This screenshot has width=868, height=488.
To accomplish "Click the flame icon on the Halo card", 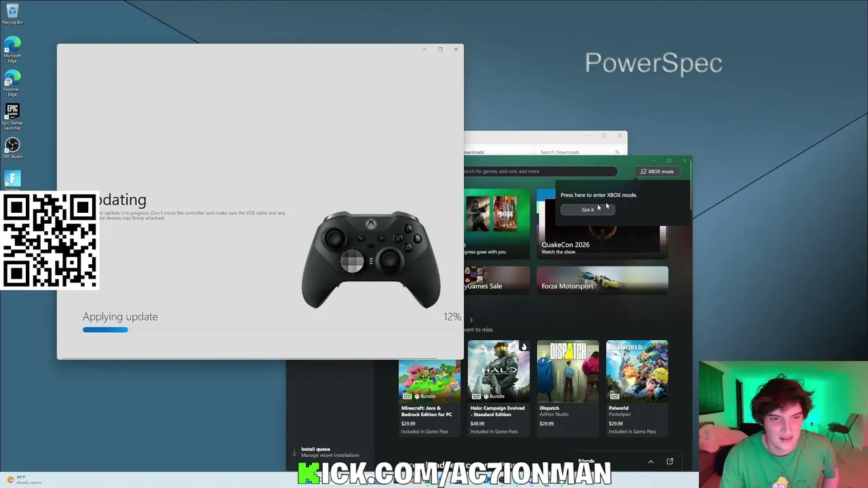I will [524, 347].
